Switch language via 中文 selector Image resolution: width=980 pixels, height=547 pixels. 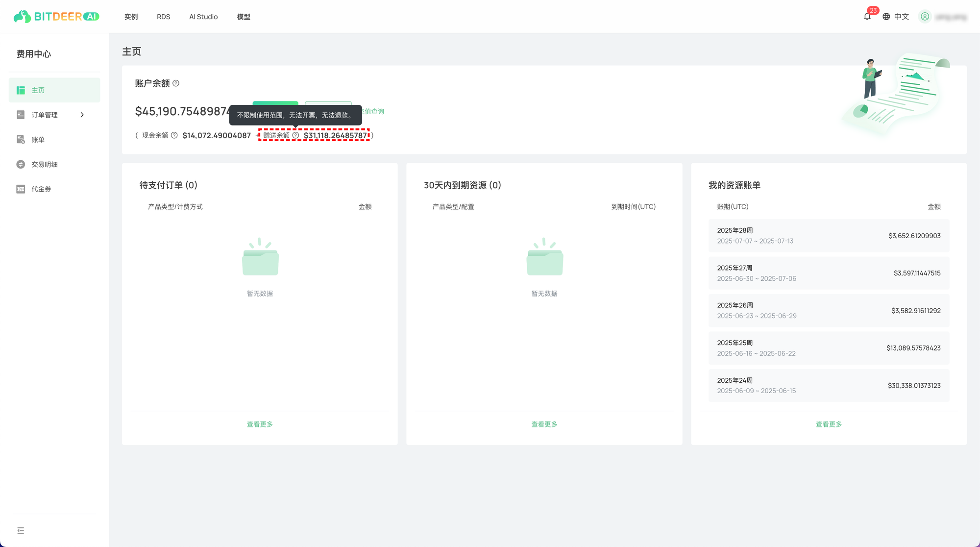click(x=896, y=17)
